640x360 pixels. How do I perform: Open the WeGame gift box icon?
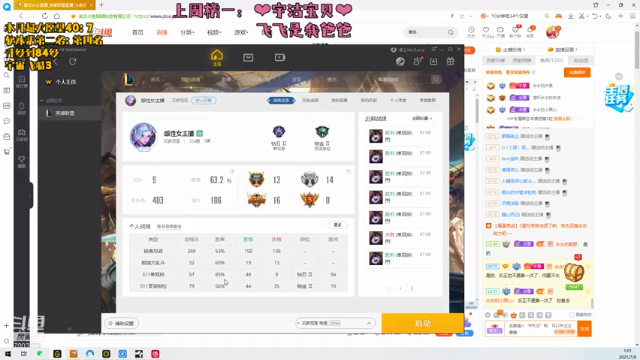tap(450, 61)
